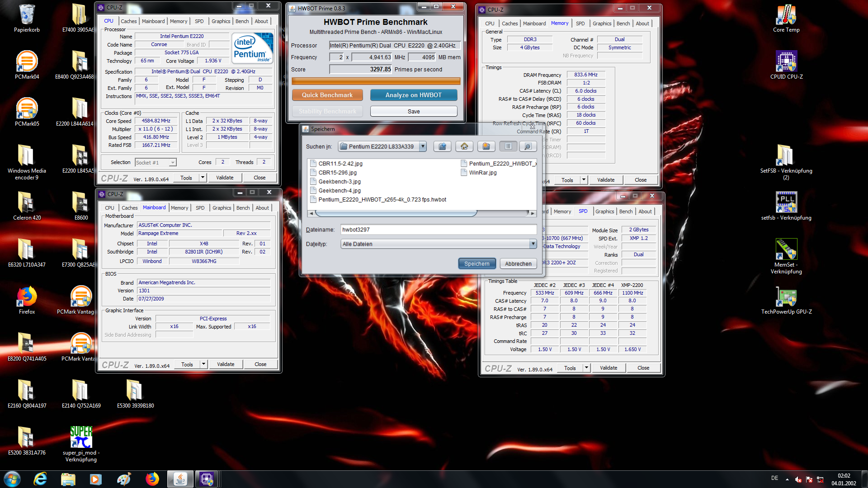Click the file list horizontal scrollbar thumb
The width and height of the screenshot is (868, 488).
pyautogui.click(x=396, y=213)
